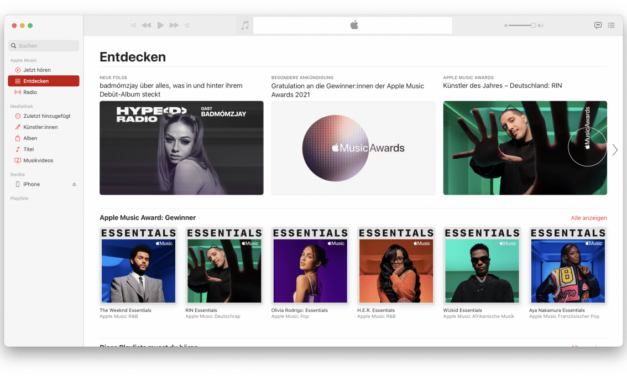
Task: Show the Up Next queue list icon
Action: (x=611, y=25)
